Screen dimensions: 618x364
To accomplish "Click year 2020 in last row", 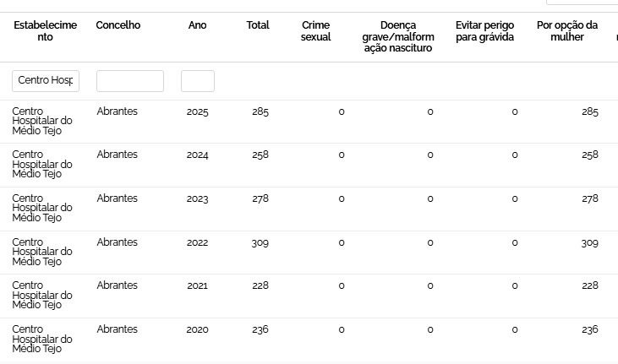I will pyautogui.click(x=197, y=329).
